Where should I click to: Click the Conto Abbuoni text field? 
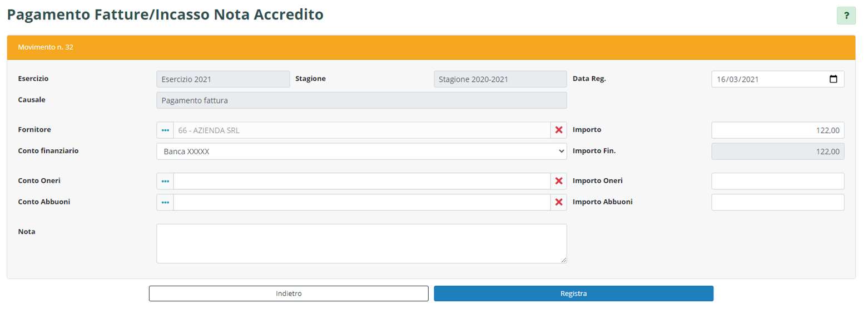361,203
